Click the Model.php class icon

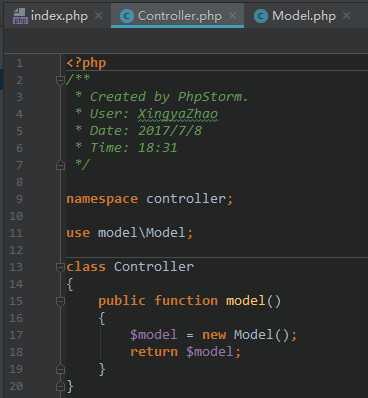pyautogui.click(x=261, y=16)
